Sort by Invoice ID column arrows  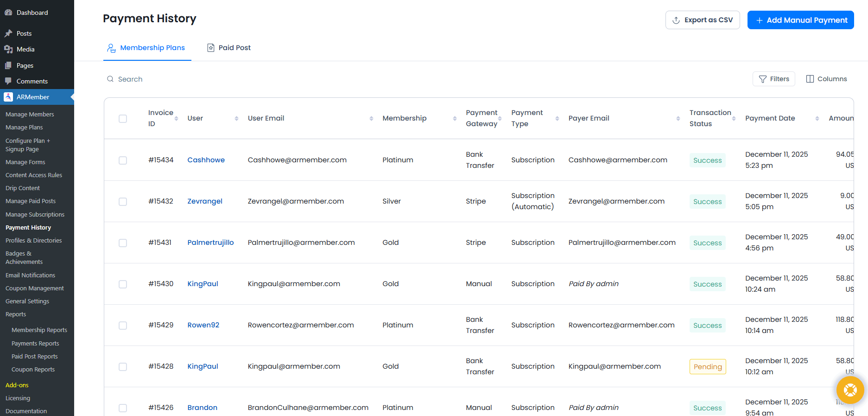176,119
